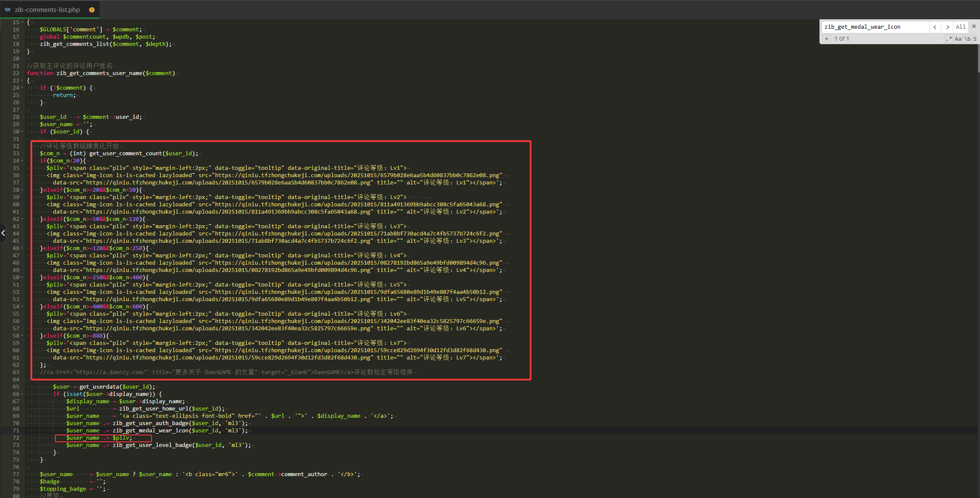Close the find search box

point(974,27)
